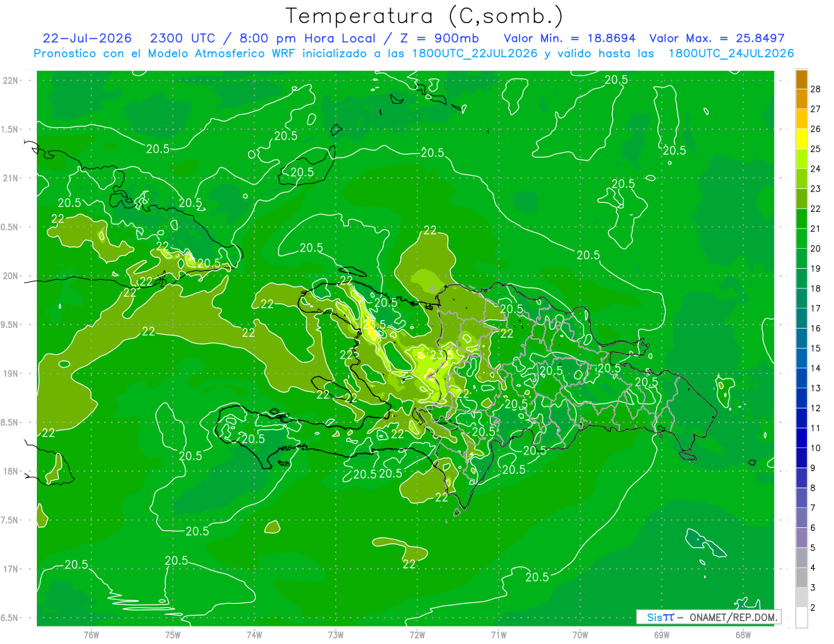
Task: Click the '73W' longitude axis label
Action: [336, 634]
